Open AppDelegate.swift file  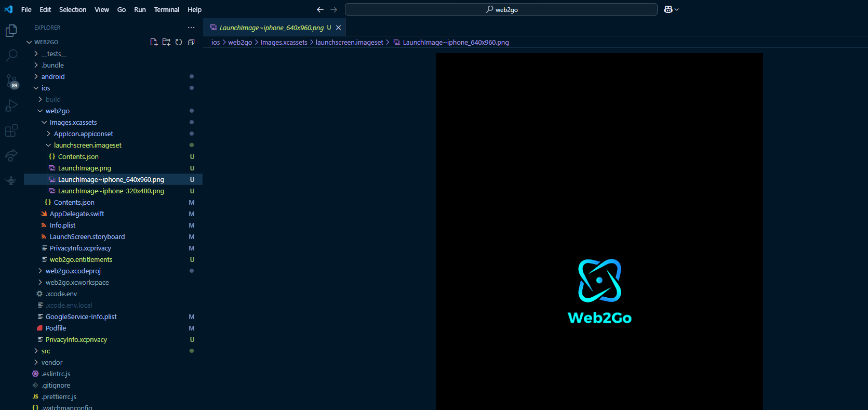[x=77, y=214]
